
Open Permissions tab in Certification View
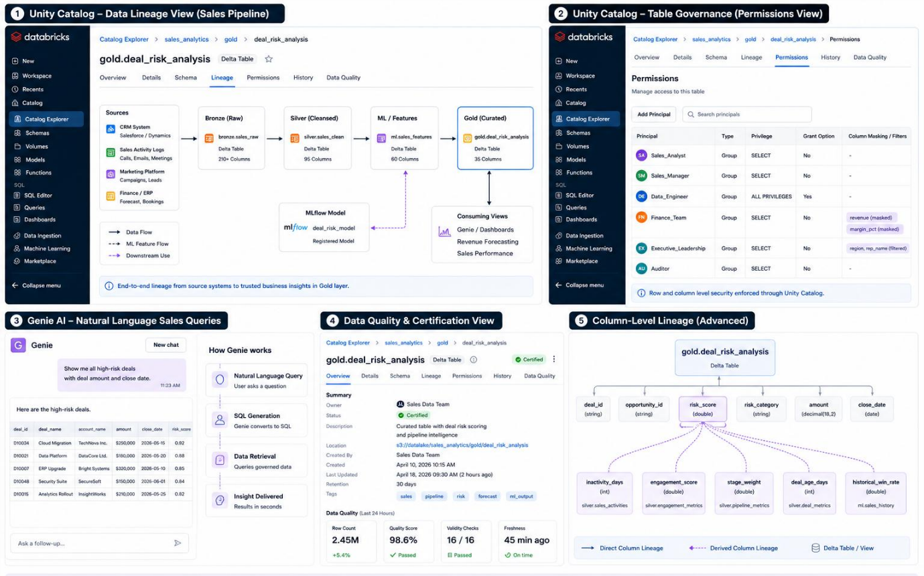(467, 376)
